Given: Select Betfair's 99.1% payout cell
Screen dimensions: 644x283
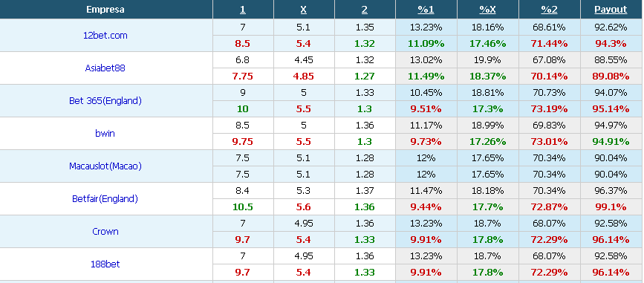Looking at the screenshot, I should coord(611,207).
